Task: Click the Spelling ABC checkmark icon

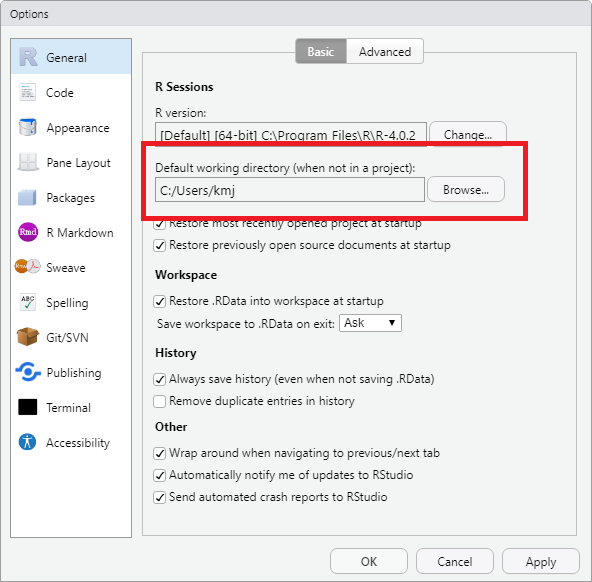Action: (x=28, y=302)
